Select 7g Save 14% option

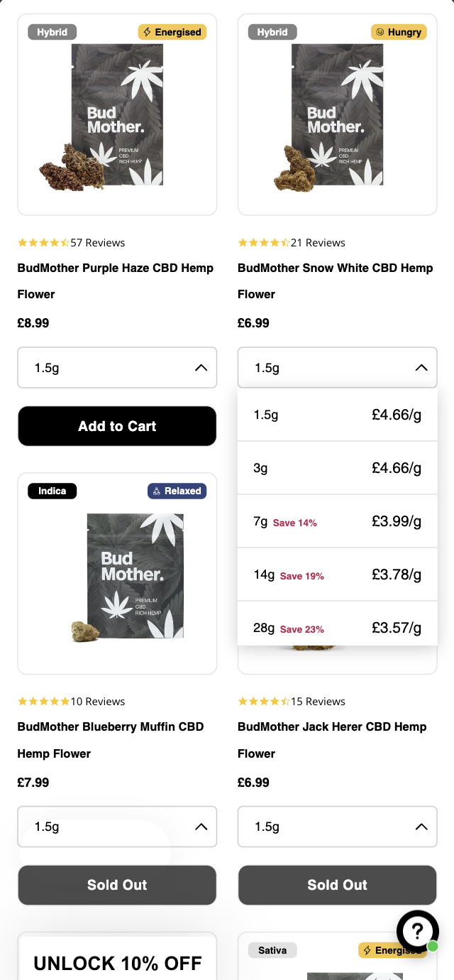click(x=337, y=522)
